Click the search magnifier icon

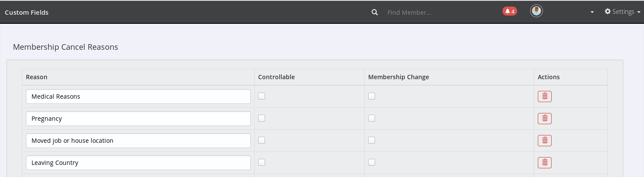click(x=375, y=12)
